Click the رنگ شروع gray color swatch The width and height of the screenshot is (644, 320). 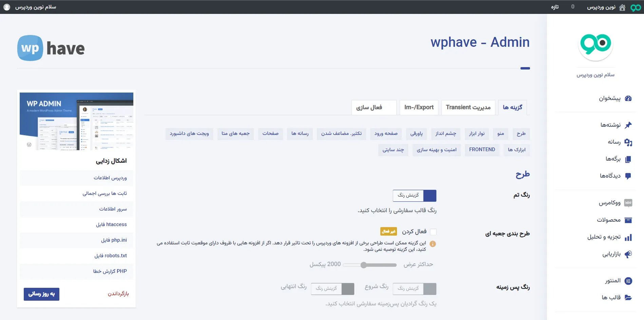[430, 289]
